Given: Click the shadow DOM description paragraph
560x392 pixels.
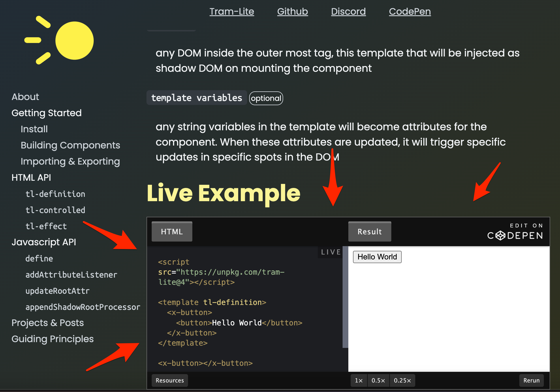Looking at the screenshot, I should coord(337,61).
